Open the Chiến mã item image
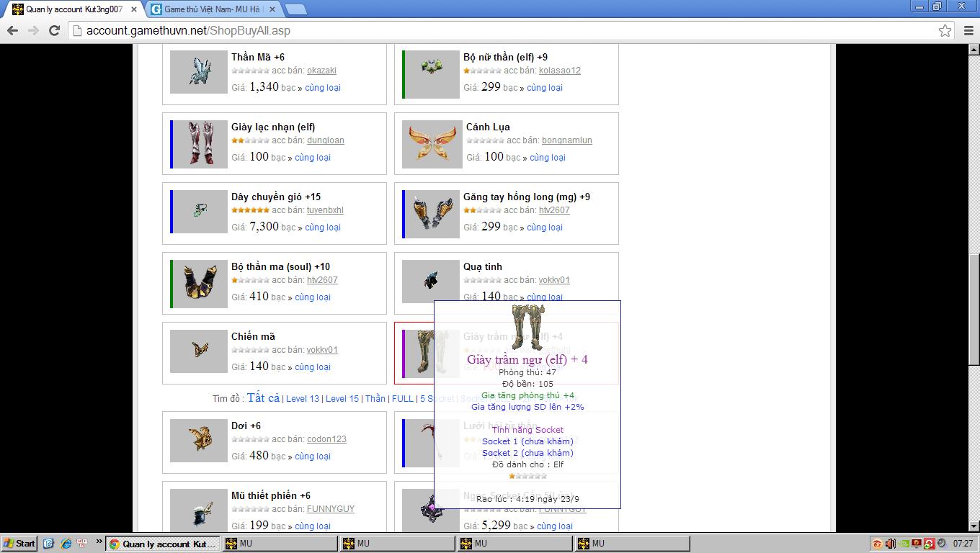This screenshot has height=553, width=980. click(199, 351)
